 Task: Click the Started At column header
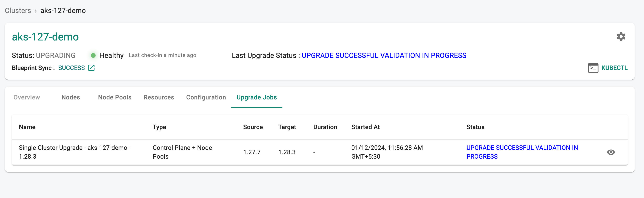coord(366,127)
